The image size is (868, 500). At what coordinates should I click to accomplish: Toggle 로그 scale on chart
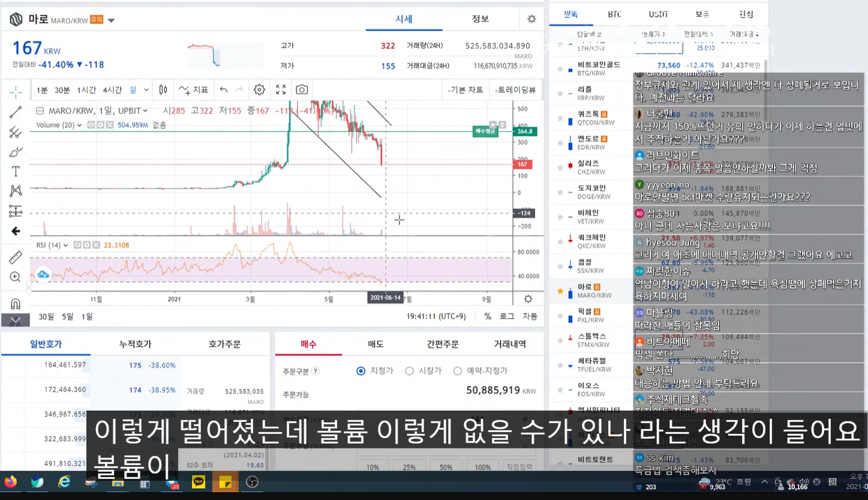click(507, 316)
